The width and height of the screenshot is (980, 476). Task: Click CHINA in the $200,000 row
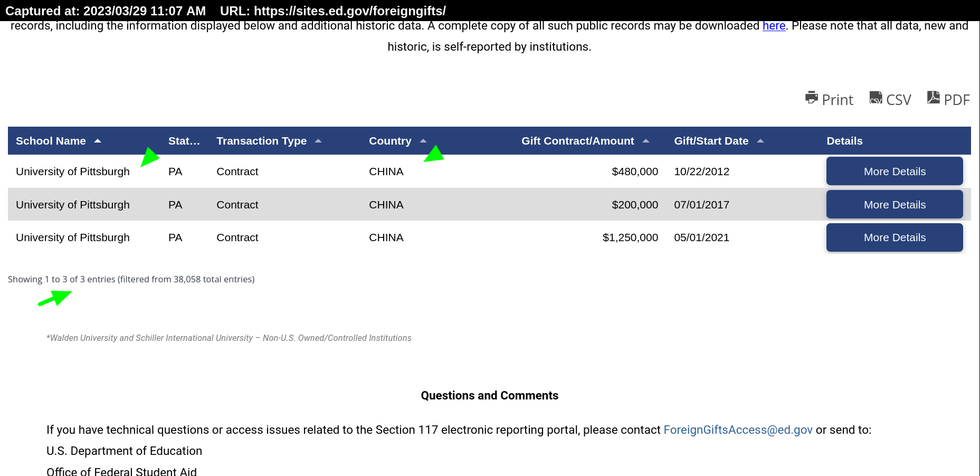(386, 205)
